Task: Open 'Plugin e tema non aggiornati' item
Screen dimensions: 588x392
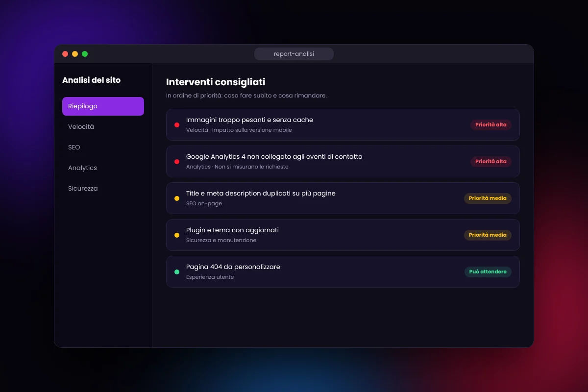Action: click(343, 235)
